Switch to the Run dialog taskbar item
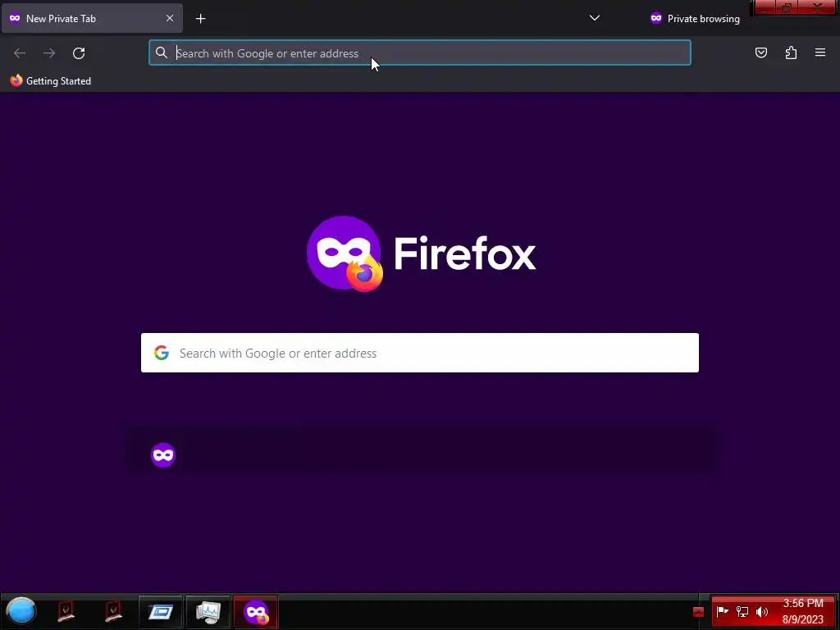The width and height of the screenshot is (840, 630). click(161, 611)
